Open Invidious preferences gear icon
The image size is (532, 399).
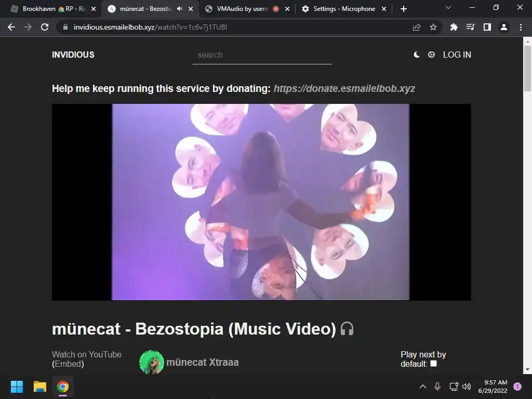click(x=431, y=55)
